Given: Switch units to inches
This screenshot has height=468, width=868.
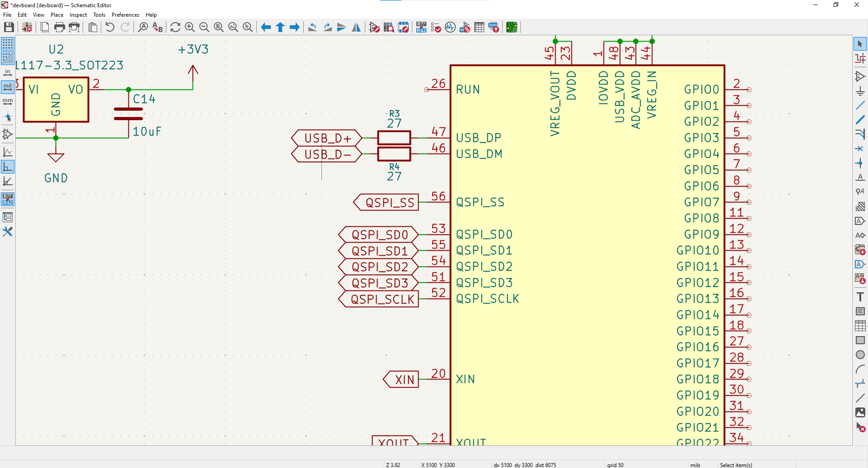Looking at the screenshot, I should click(8, 72).
